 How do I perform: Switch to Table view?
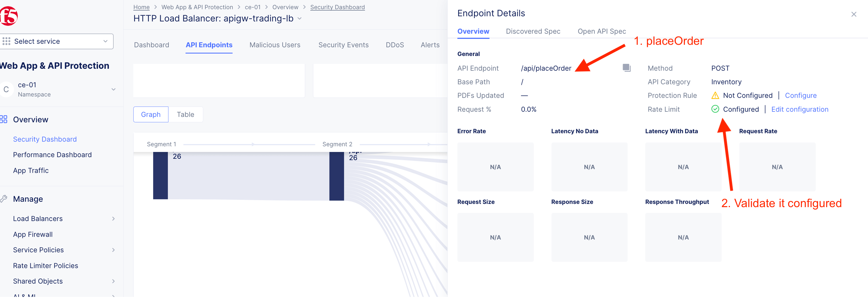[185, 114]
